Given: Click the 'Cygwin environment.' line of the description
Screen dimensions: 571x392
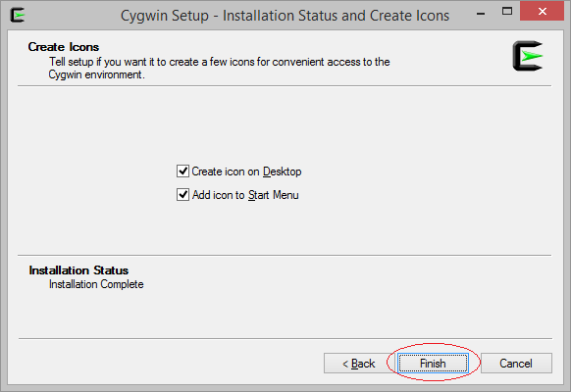Looking at the screenshot, I should [97, 74].
